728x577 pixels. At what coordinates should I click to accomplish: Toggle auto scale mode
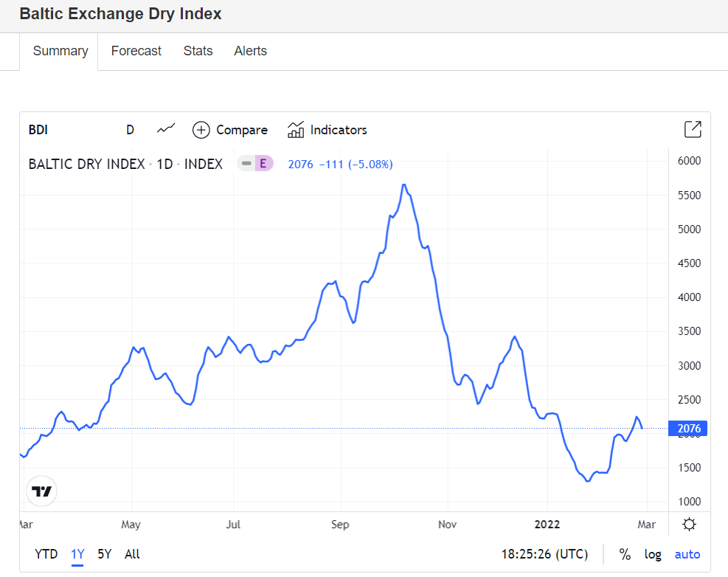(x=687, y=554)
